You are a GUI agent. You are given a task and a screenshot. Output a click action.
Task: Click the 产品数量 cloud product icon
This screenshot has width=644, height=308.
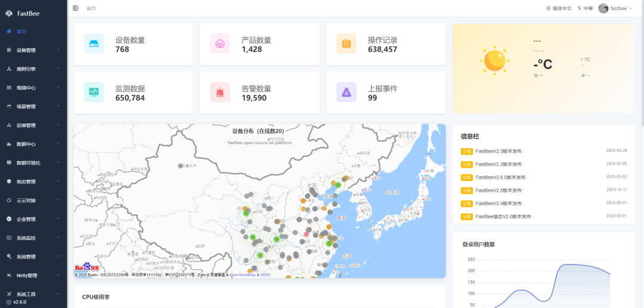coord(220,44)
